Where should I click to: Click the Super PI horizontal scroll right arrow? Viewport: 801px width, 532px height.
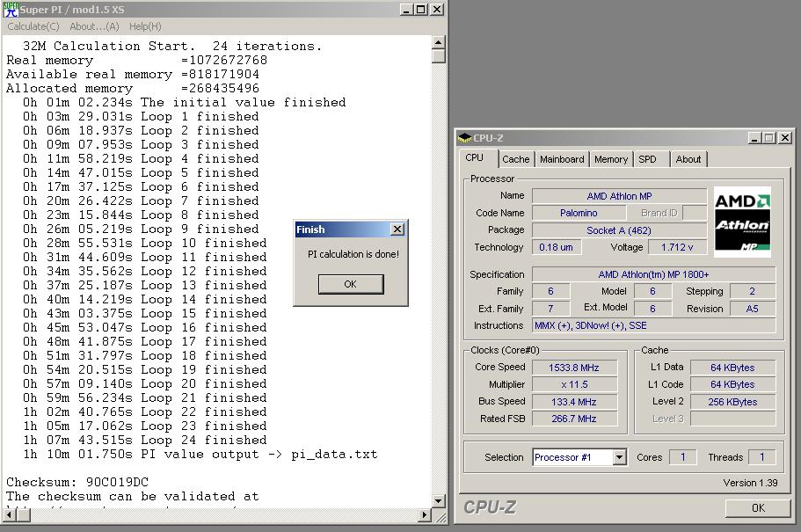pyautogui.click(x=424, y=514)
